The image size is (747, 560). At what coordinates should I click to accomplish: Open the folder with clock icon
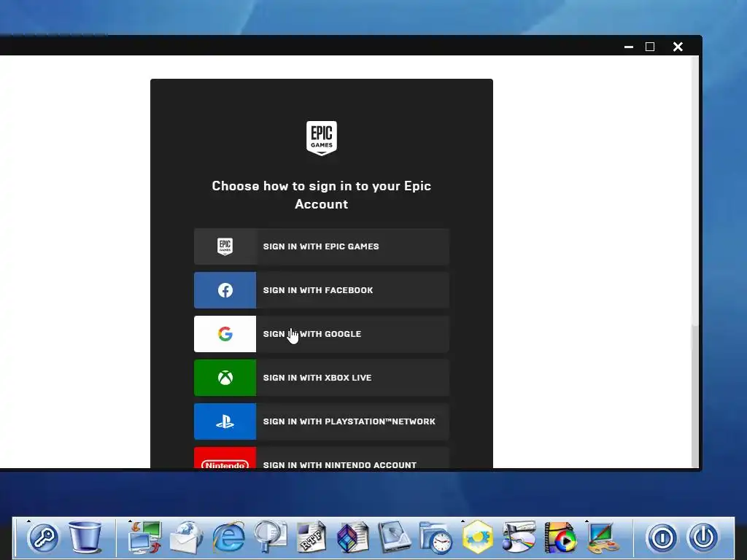click(x=436, y=537)
